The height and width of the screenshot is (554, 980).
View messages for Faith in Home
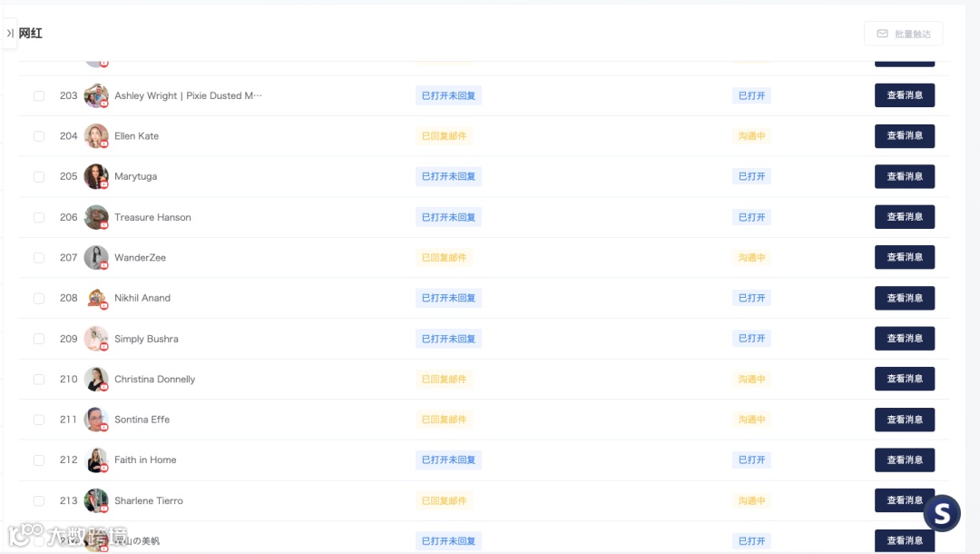click(x=905, y=460)
